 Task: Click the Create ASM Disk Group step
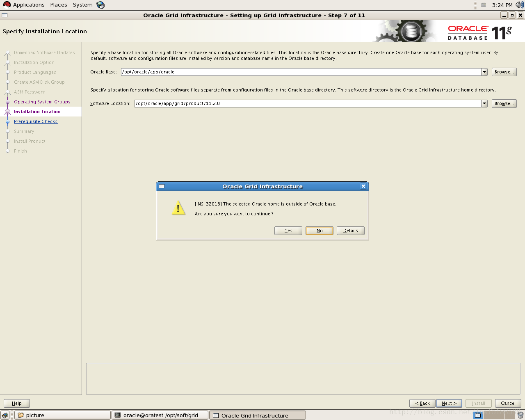pos(39,82)
